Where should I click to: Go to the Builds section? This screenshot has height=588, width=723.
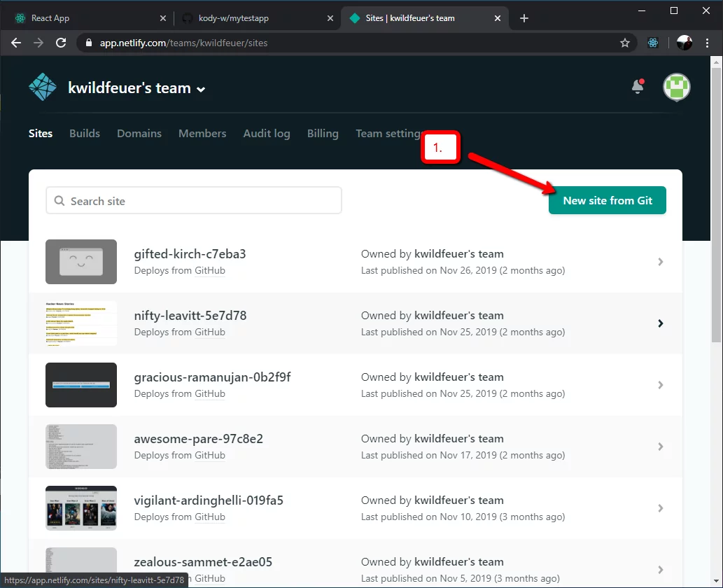click(x=85, y=133)
